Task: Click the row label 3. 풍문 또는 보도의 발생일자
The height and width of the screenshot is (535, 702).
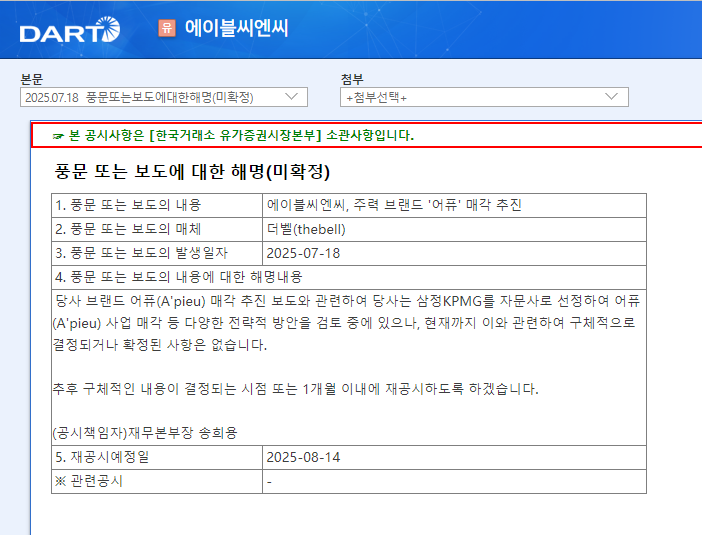Action: click(x=141, y=253)
